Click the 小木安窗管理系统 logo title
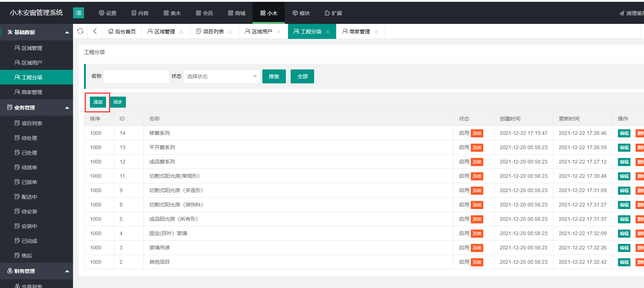The image size is (644, 288). point(36,13)
